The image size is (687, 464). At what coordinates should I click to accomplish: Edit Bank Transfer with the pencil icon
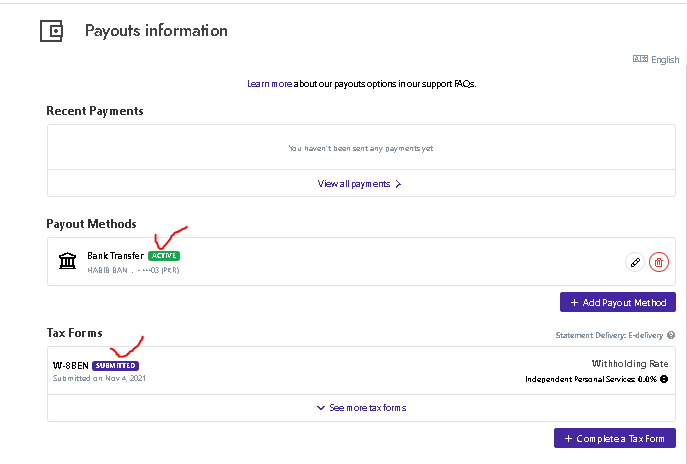tap(634, 262)
